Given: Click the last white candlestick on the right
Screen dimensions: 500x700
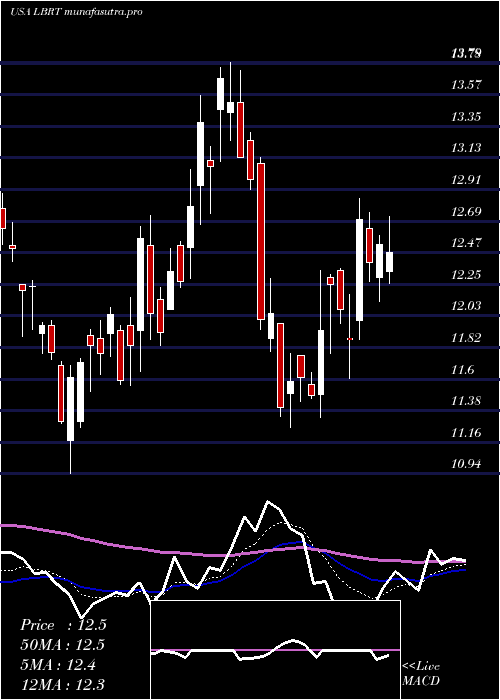Looking at the screenshot, I should [x=389, y=262].
